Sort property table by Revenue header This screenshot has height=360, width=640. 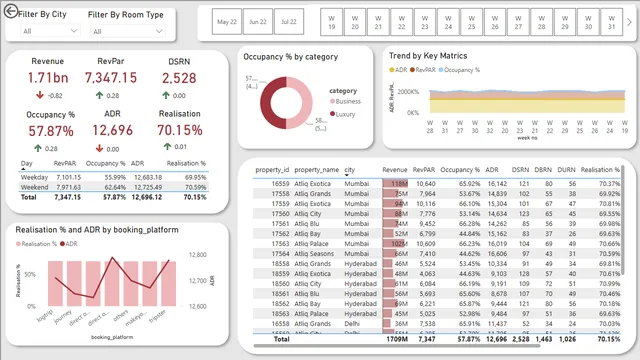pyautogui.click(x=395, y=169)
